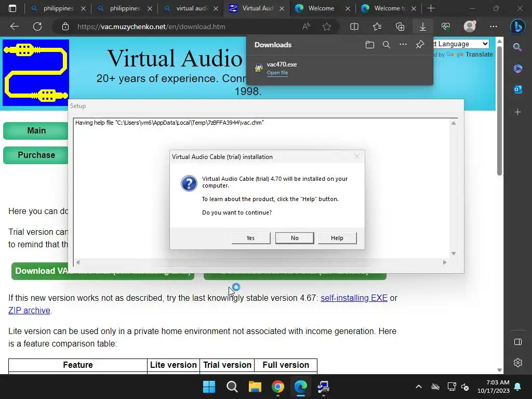Viewport: 532px width, 399px height.
Task: Open Outlook sidebar icon
Action: pos(517,89)
